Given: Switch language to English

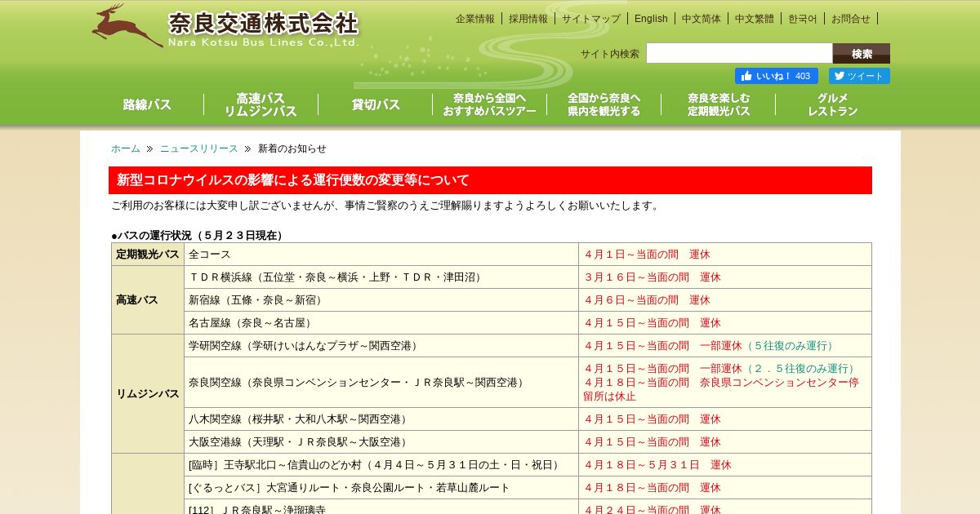Looking at the screenshot, I should [651, 19].
